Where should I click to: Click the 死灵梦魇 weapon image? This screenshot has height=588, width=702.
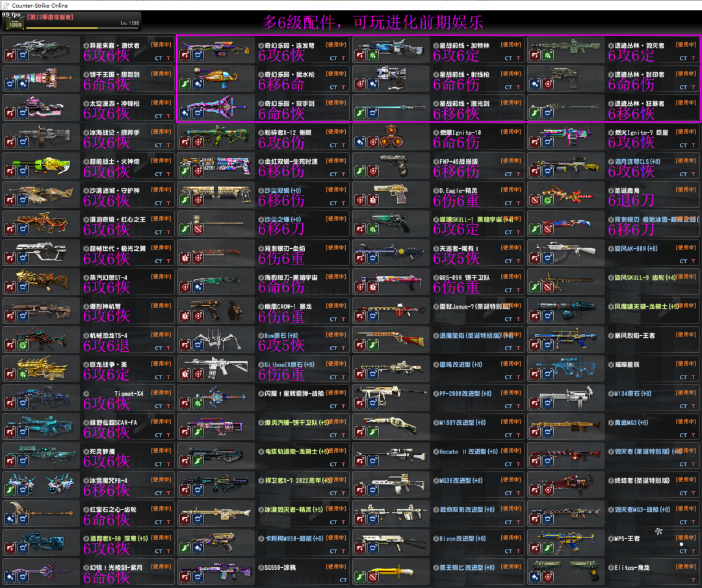pyautogui.click(x=42, y=455)
